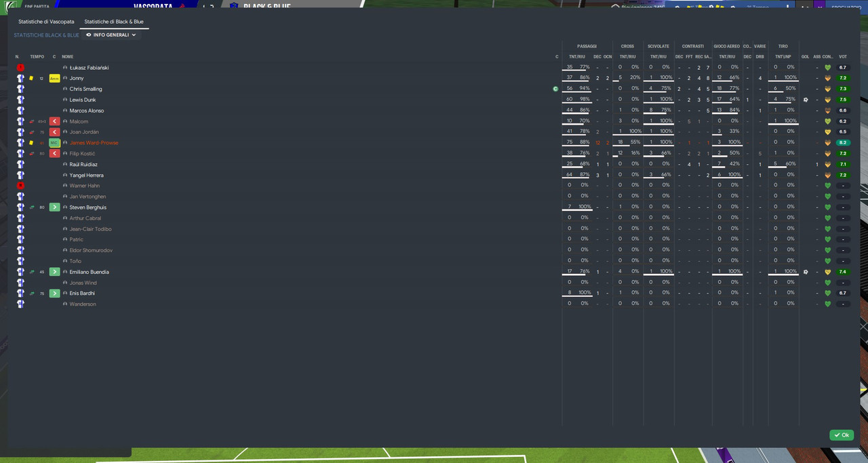Switch to Statistiche di Vascopata tab
Viewport: 868px width, 463px height.
(46, 22)
